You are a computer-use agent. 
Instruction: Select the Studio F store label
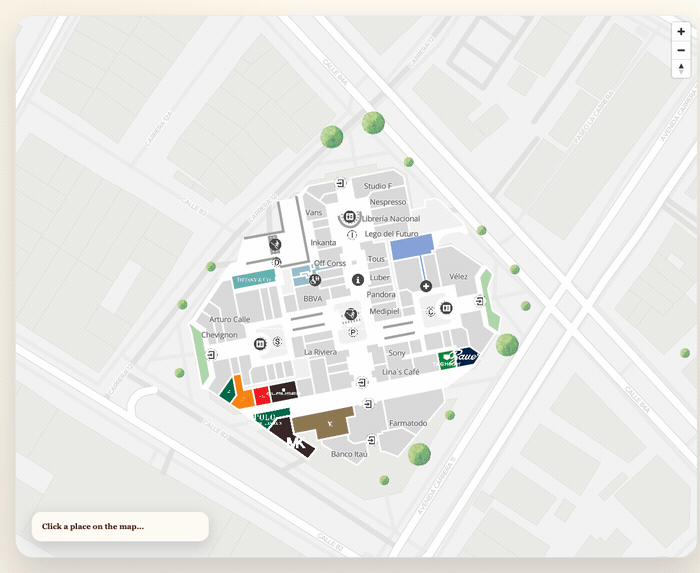[x=378, y=186]
